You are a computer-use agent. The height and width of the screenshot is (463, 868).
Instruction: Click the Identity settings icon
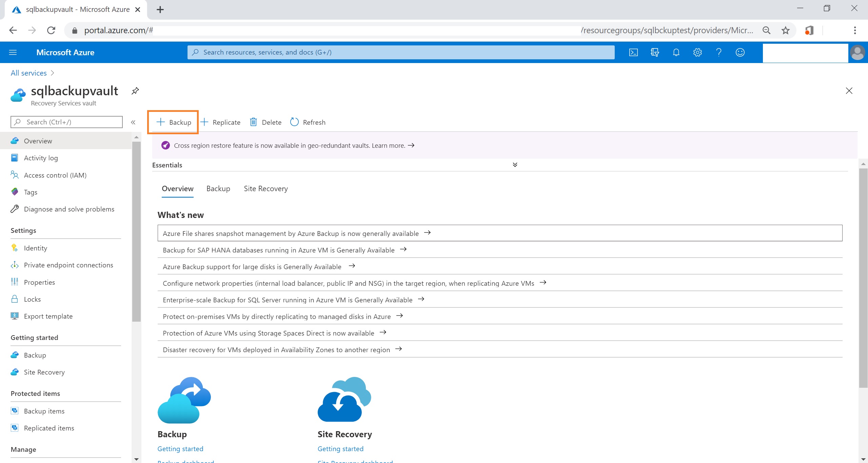[x=15, y=248]
